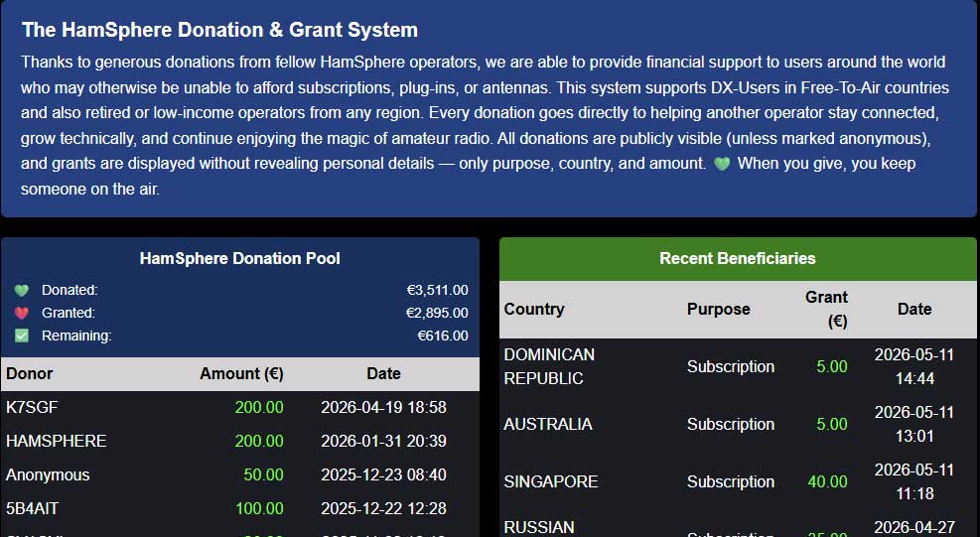Click Subscription purpose in Australia row
Viewport: 980px width, 537px height.
731,425
